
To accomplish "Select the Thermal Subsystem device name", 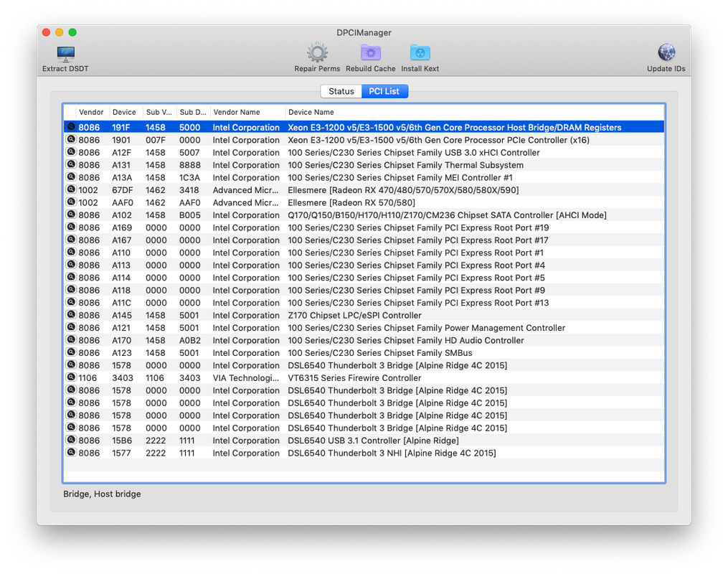I will [x=405, y=165].
